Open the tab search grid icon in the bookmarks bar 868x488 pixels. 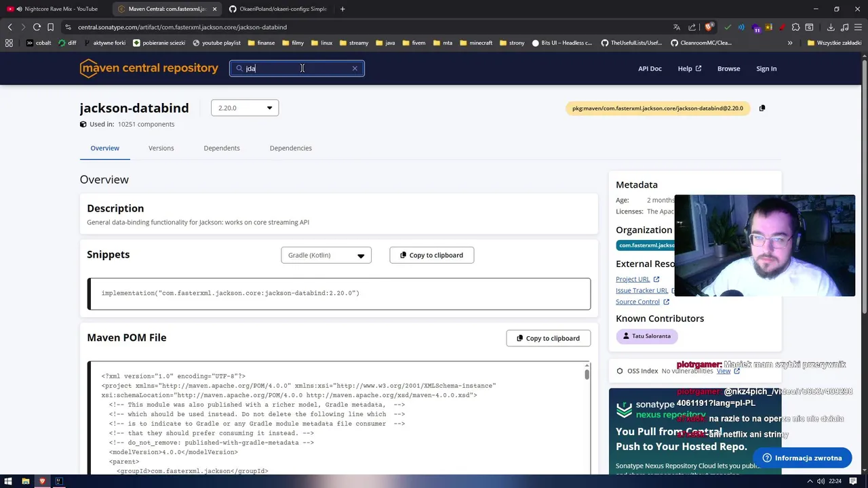9,43
